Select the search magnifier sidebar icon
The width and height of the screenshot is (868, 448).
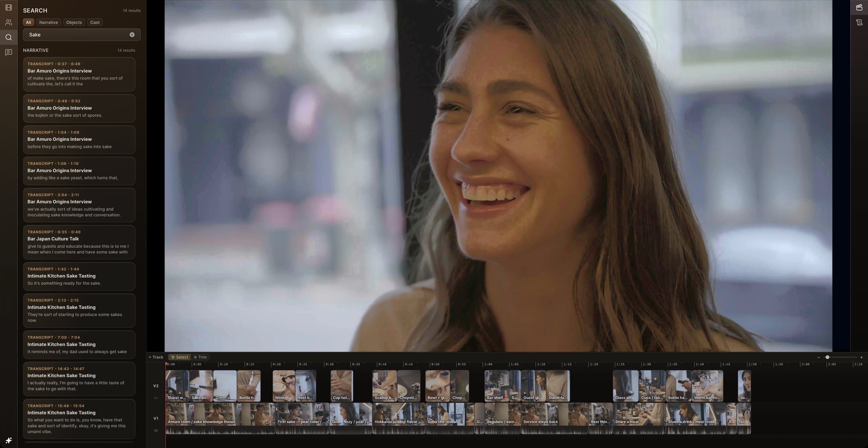pyautogui.click(x=9, y=37)
